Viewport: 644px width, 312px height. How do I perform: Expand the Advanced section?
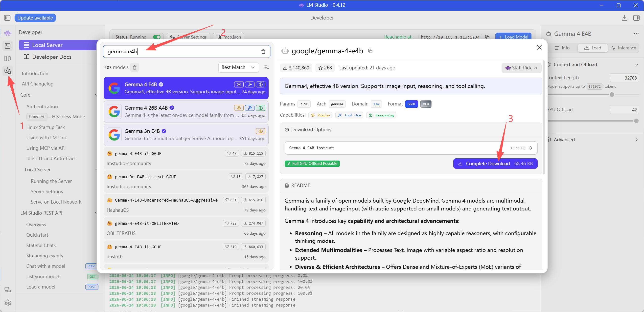[x=636, y=140]
